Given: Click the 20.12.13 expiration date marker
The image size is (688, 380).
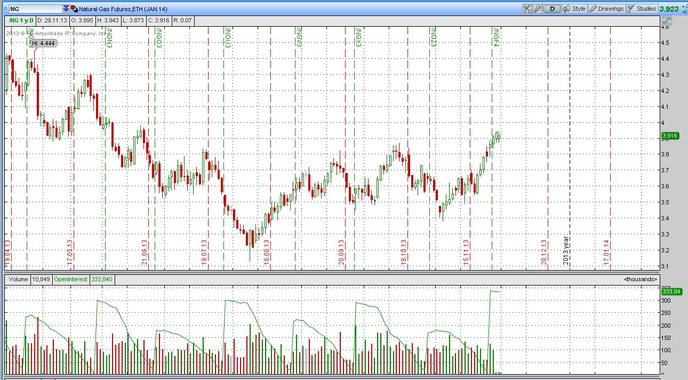Looking at the screenshot, I should point(544,253).
